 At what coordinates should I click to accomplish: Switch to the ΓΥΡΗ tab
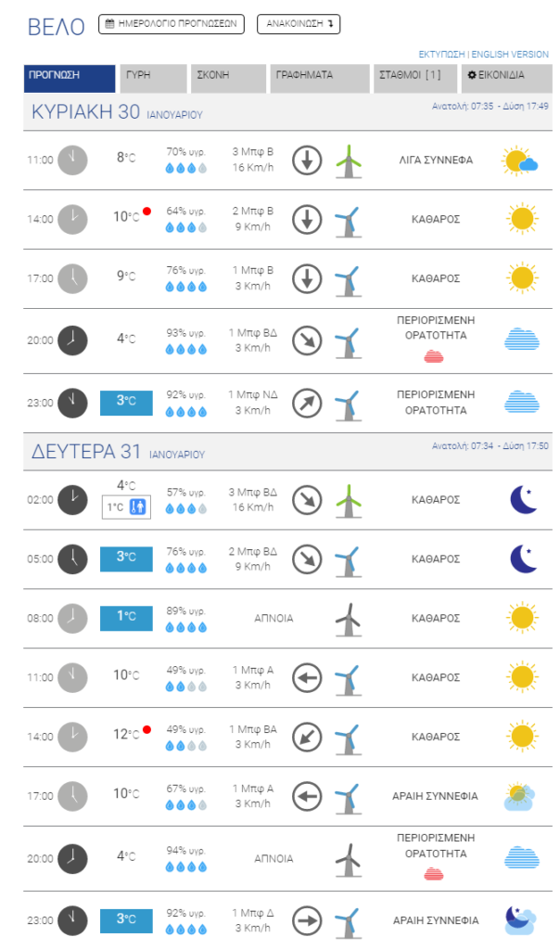click(153, 78)
